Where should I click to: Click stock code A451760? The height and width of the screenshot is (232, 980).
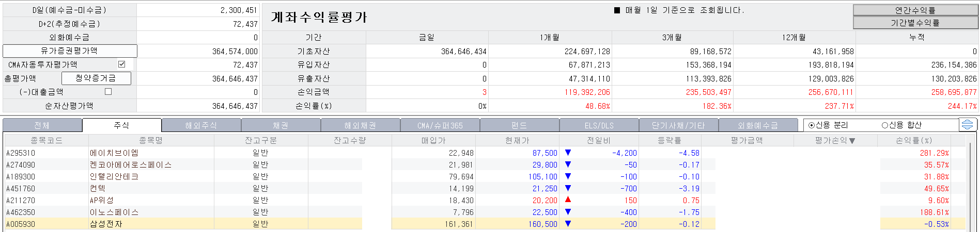tap(21, 189)
